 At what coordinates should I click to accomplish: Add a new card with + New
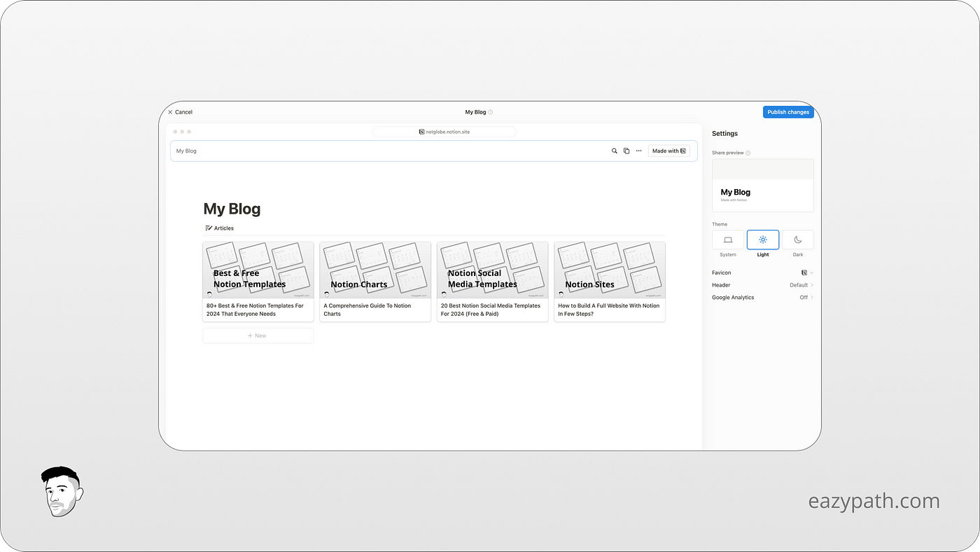(x=258, y=336)
